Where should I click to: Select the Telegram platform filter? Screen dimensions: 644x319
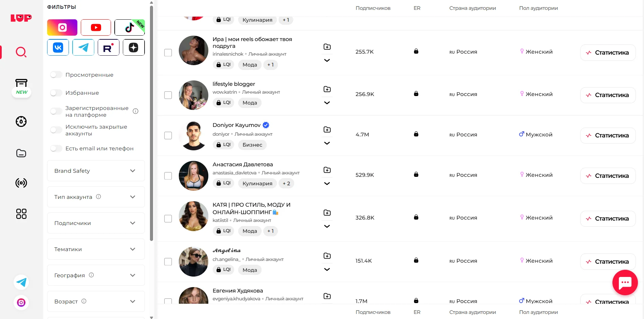click(x=83, y=48)
